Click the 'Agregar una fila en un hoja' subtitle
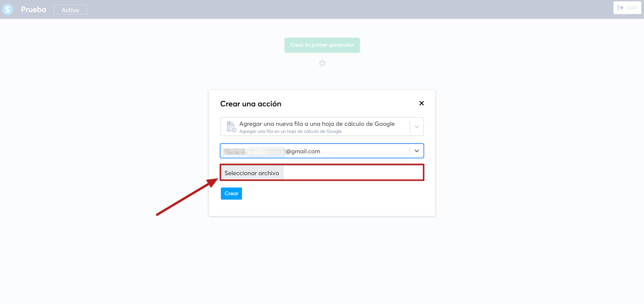Screen dimensions: 644x306 290,132
